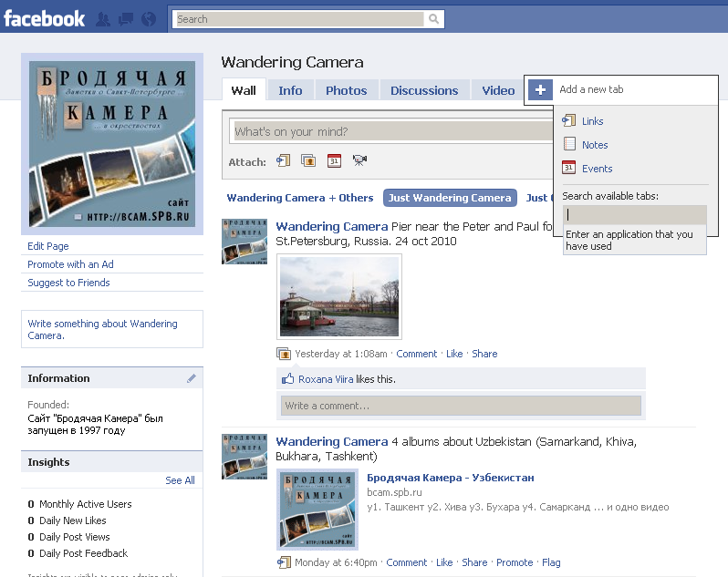
Task: Flag the Uzbekistan albums post
Action: pos(551,562)
